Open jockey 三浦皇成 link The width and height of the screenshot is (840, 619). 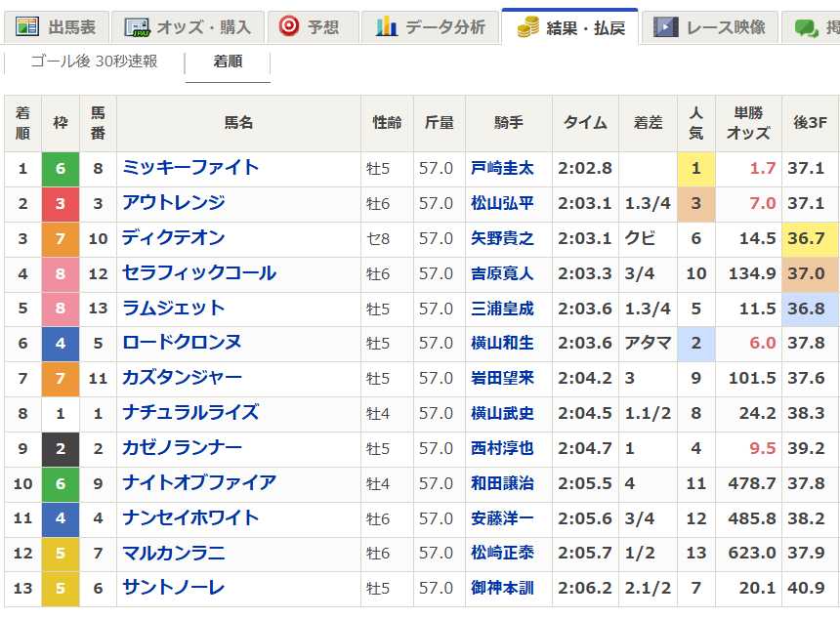coord(502,309)
